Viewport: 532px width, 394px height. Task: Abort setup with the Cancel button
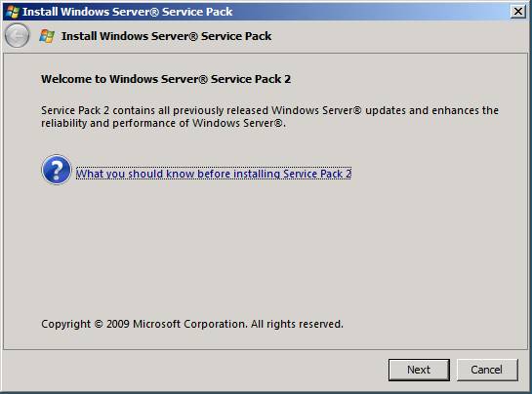click(x=487, y=370)
